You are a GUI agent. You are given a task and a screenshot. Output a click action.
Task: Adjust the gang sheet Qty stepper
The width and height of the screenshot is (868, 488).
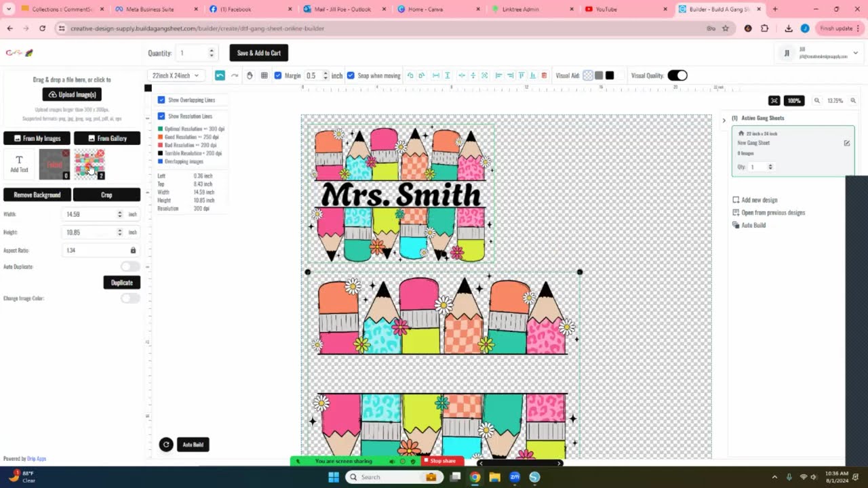point(770,167)
